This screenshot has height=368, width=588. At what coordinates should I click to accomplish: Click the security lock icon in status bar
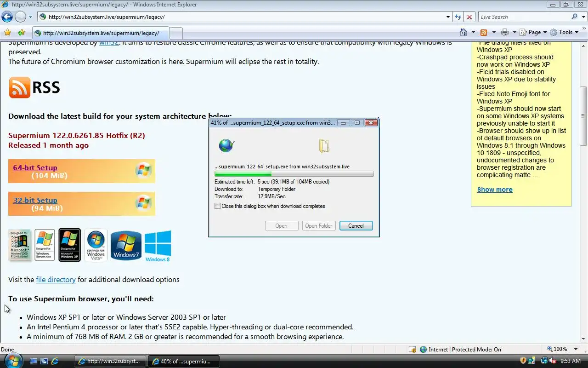[x=413, y=349]
